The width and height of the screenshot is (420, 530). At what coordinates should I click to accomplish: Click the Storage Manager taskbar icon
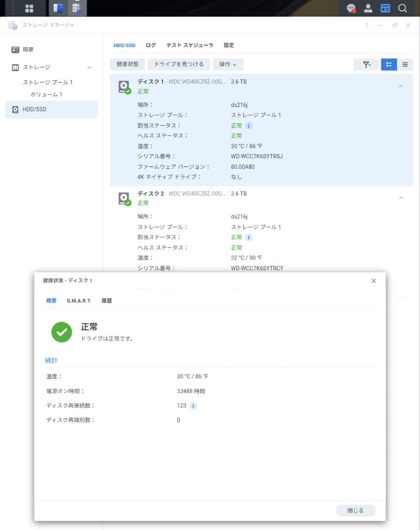click(77, 8)
